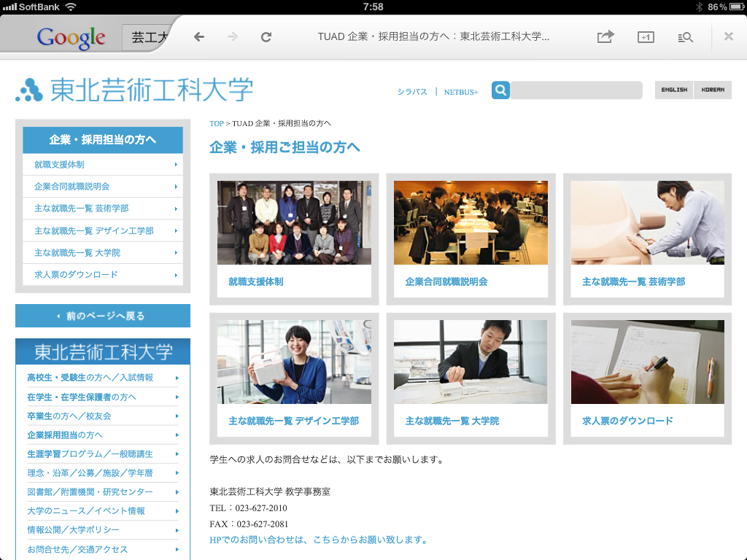The image size is (747, 560).
Task: Click TOP in the breadcrumb
Action: coord(216,123)
